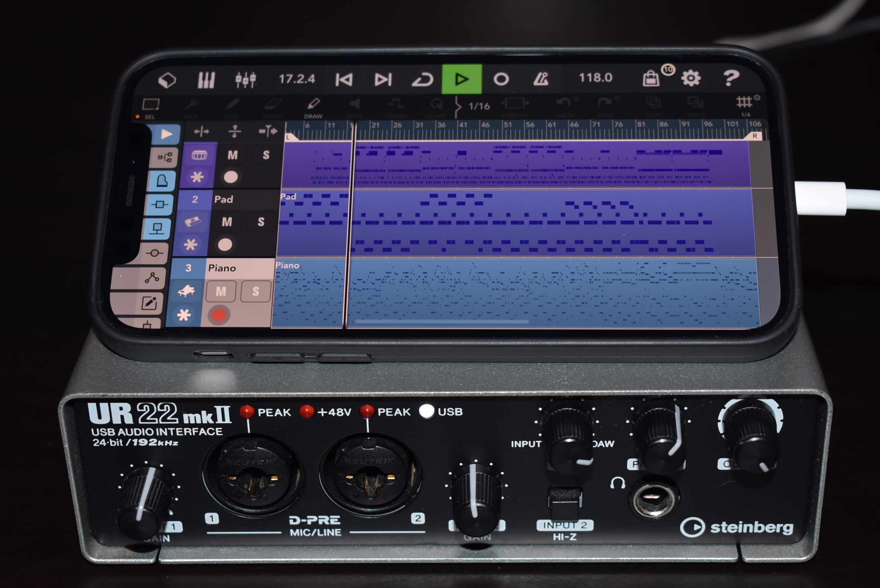Mute the Piano track
The width and height of the screenshot is (880, 588).
coord(221,291)
